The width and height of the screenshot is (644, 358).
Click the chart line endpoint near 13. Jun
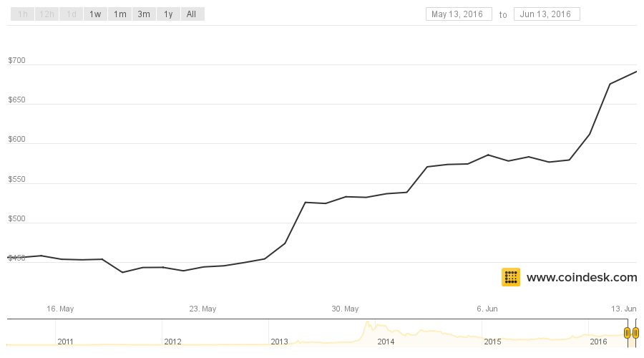click(636, 72)
